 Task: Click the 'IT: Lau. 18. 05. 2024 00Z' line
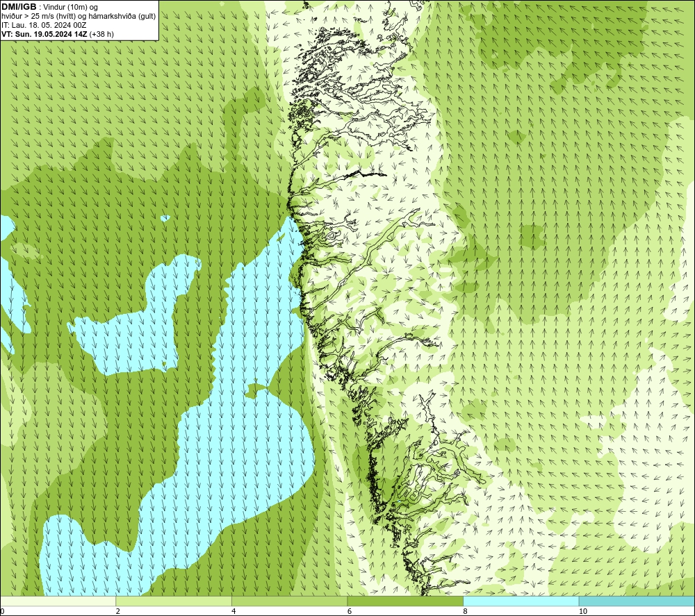click(x=44, y=25)
